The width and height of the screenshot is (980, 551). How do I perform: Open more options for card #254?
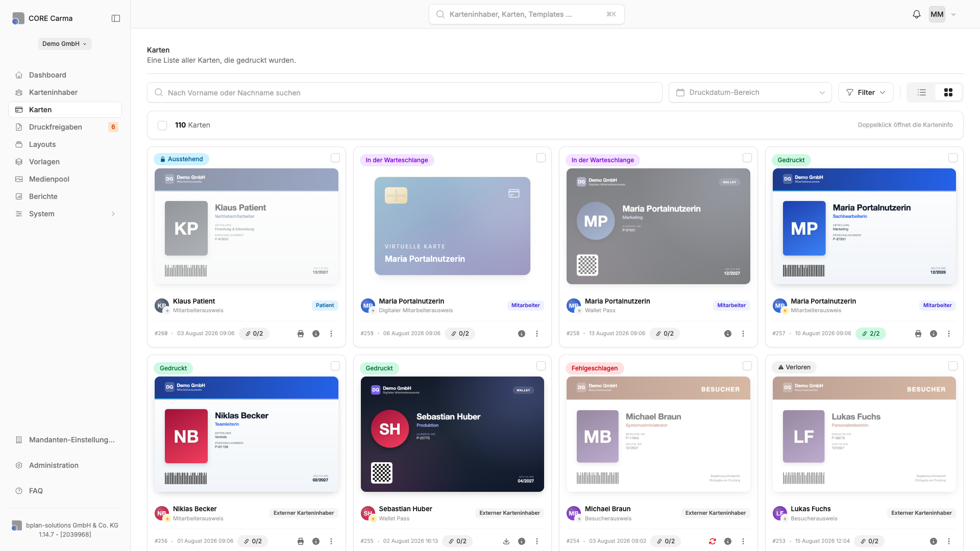(x=743, y=541)
